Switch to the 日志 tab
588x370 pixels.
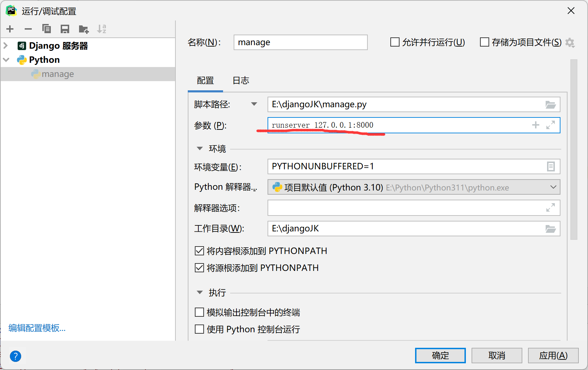tap(241, 81)
